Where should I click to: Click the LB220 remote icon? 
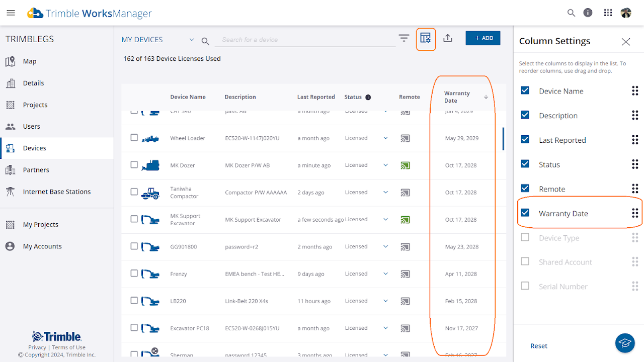coord(405,301)
